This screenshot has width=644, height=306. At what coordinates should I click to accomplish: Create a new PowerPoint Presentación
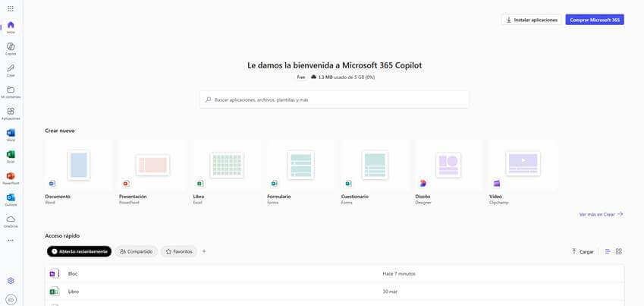point(152,166)
